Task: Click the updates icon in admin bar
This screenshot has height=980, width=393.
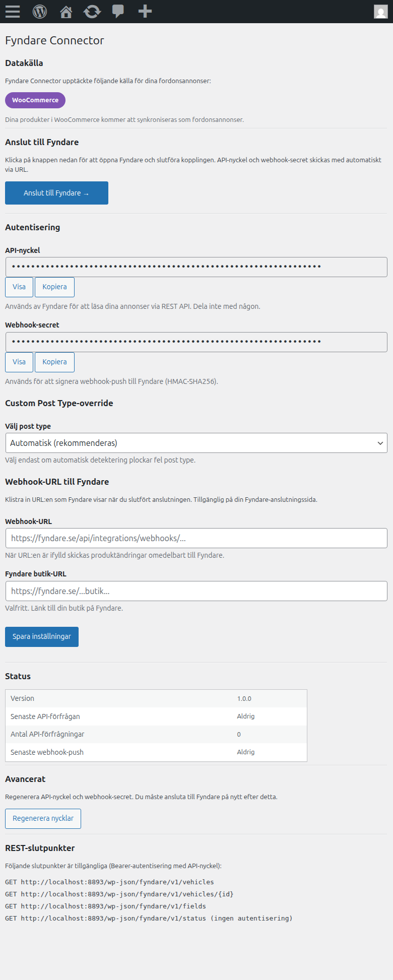Action: (92, 11)
